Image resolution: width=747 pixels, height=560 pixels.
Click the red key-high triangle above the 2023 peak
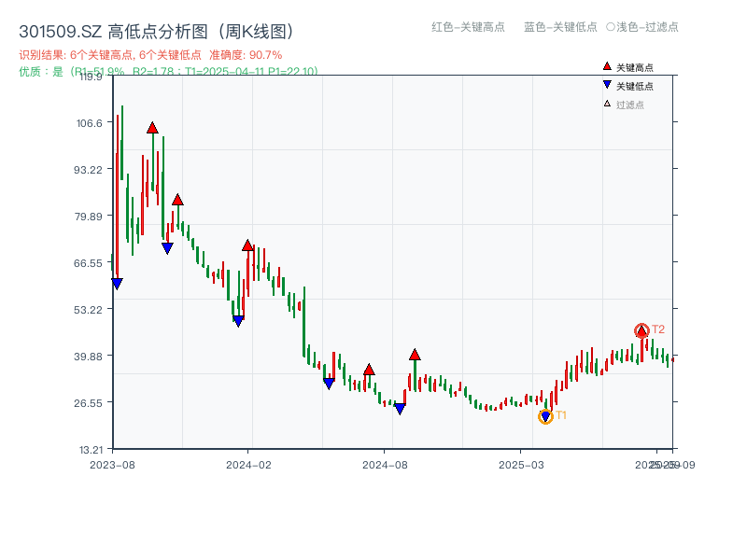coord(151,127)
